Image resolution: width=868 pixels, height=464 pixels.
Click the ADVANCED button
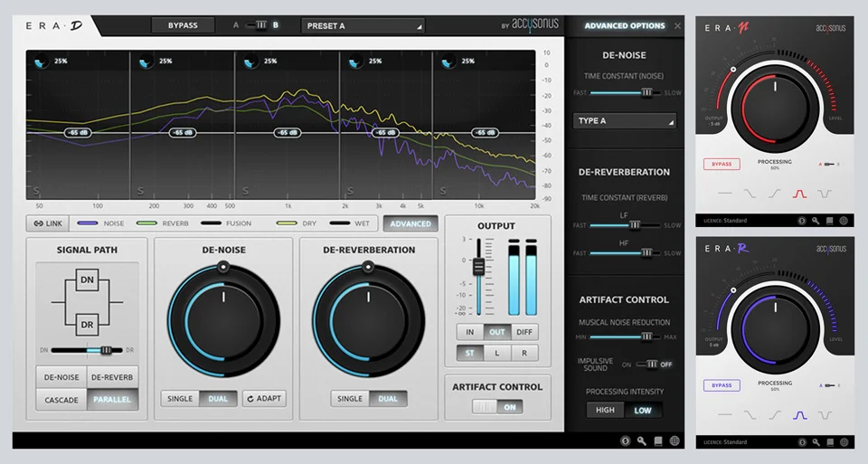tap(410, 223)
